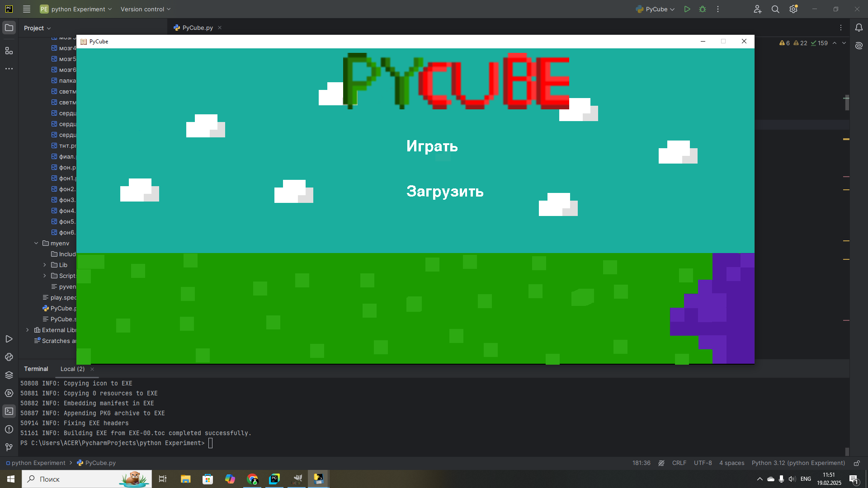The image size is (868, 488).
Task: Expand the External Libraries node
Action: tap(28, 330)
